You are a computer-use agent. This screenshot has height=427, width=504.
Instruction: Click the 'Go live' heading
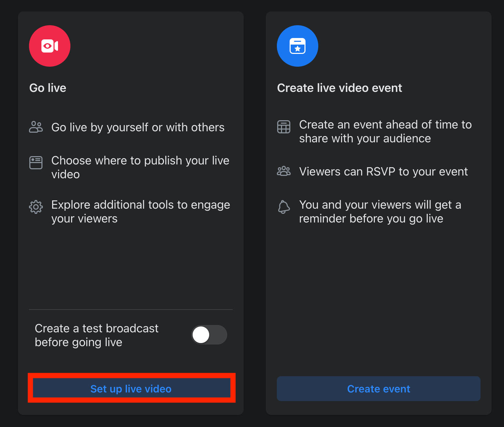click(48, 88)
